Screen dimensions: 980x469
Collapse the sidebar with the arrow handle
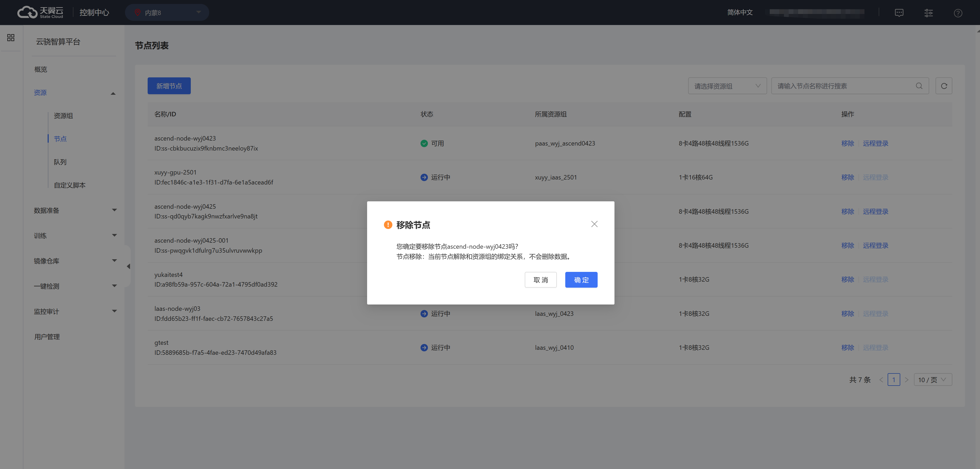point(128,266)
